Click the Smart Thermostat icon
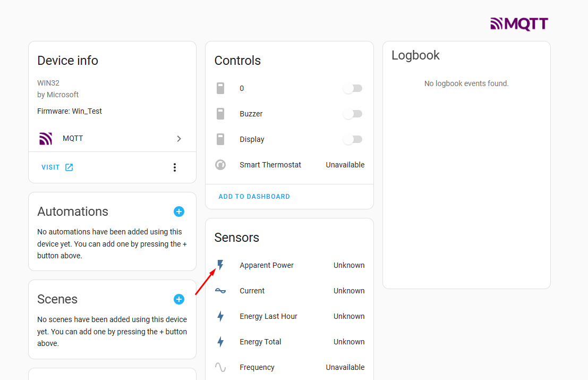588x380 pixels. pyautogui.click(x=220, y=165)
